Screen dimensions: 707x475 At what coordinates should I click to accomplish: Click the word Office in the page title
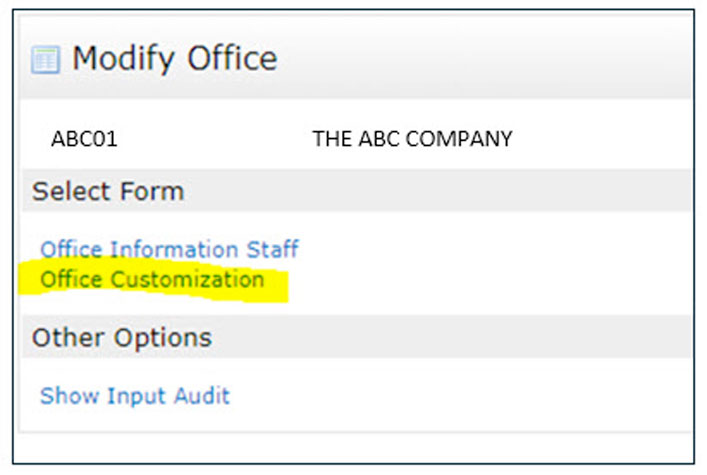tap(228, 59)
